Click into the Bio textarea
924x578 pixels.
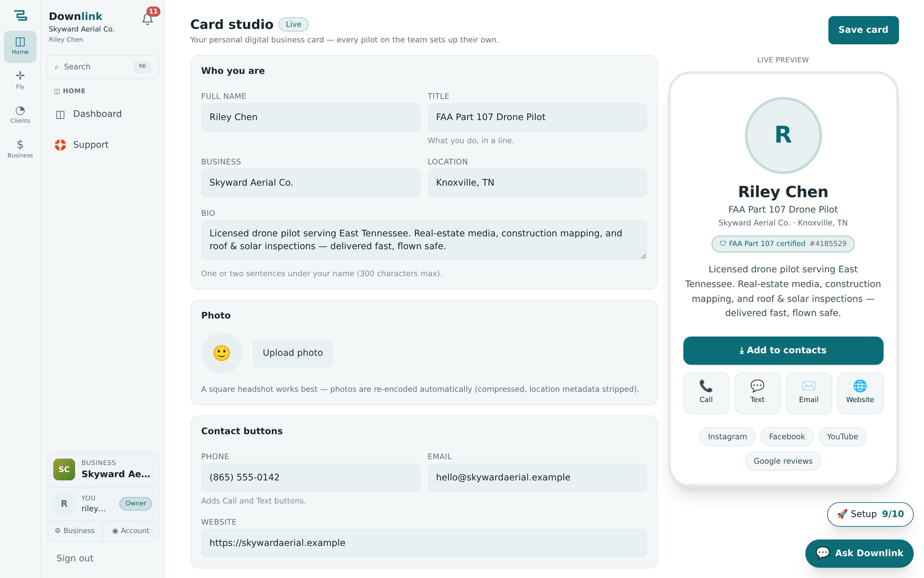[x=424, y=240]
